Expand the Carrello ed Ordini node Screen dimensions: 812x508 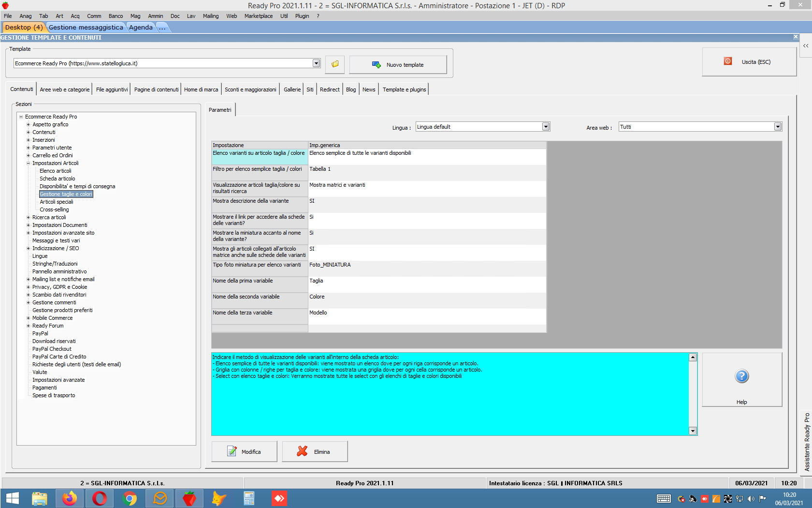(x=28, y=155)
